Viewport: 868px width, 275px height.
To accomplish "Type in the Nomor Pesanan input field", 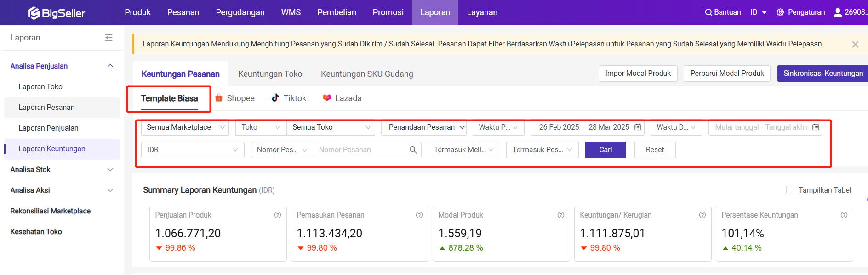I will pyautogui.click(x=360, y=150).
